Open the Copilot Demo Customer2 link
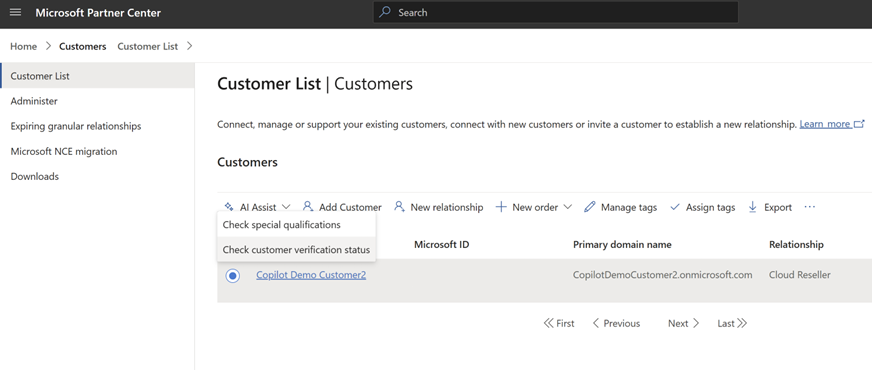872x370 pixels. click(311, 275)
